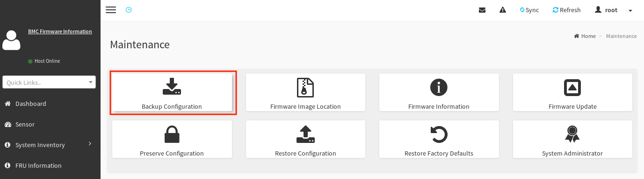Click the blue clock icon in the header

pyautogui.click(x=129, y=10)
